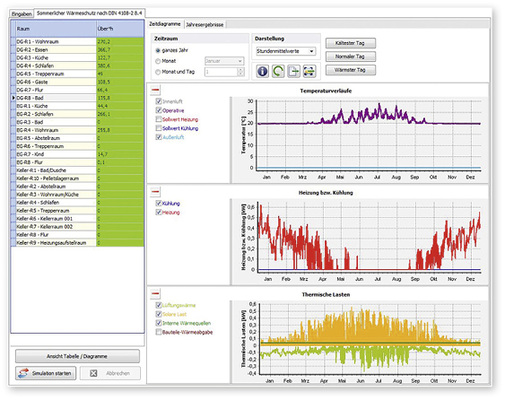Open the blue info icon under Darstellung
The height and width of the screenshot is (400, 505).
[262, 71]
